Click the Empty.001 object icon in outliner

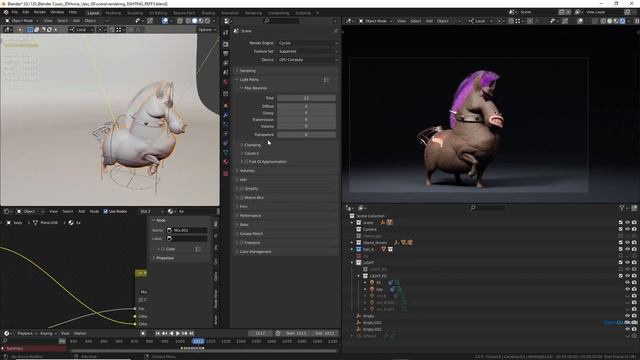point(359,323)
